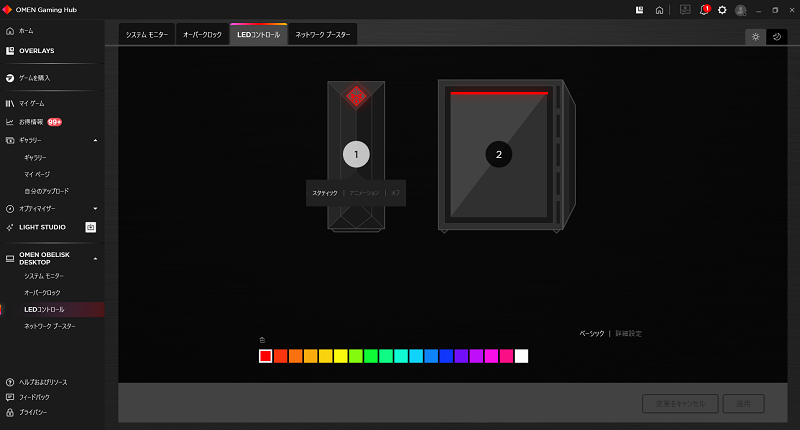800x430 pixels.
Task: Click the camera icon beside LIGHT STUDIO
Action: pos(91,227)
